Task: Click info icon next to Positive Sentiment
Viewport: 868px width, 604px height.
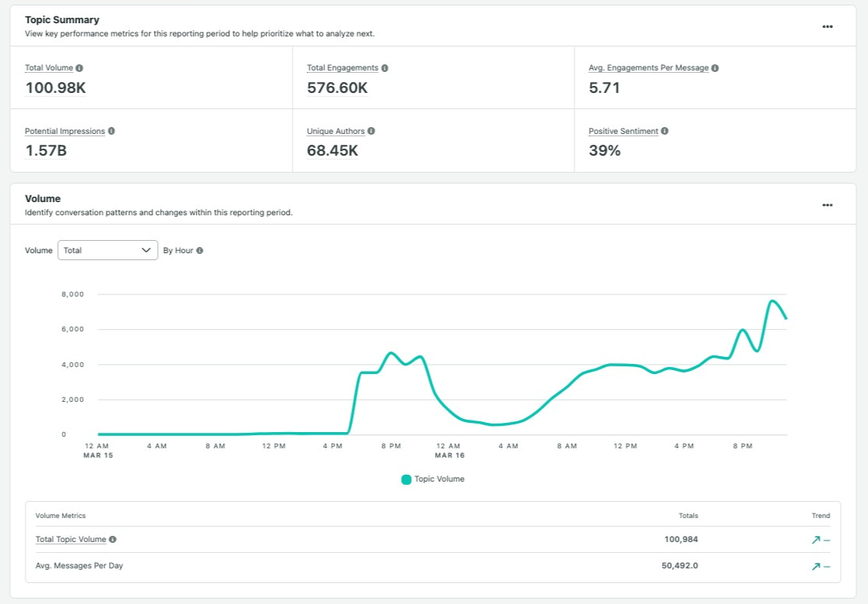Action: tap(665, 132)
